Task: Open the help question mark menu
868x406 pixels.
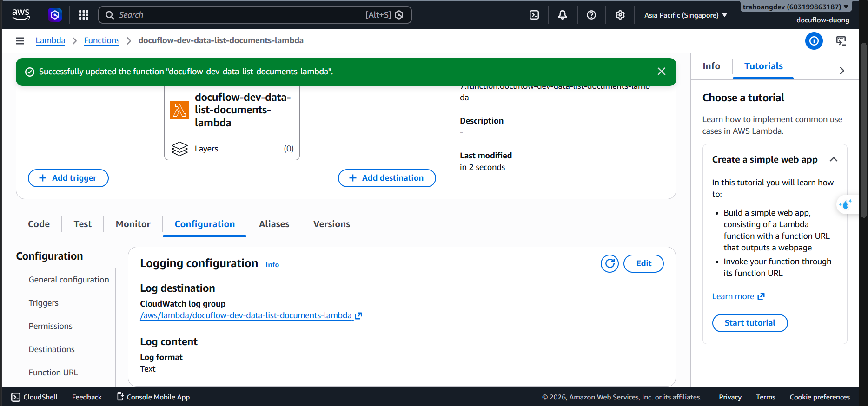Action: click(591, 15)
